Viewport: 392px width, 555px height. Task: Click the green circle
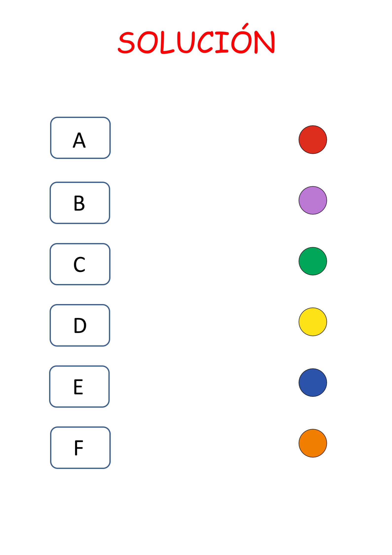point(313,261)
